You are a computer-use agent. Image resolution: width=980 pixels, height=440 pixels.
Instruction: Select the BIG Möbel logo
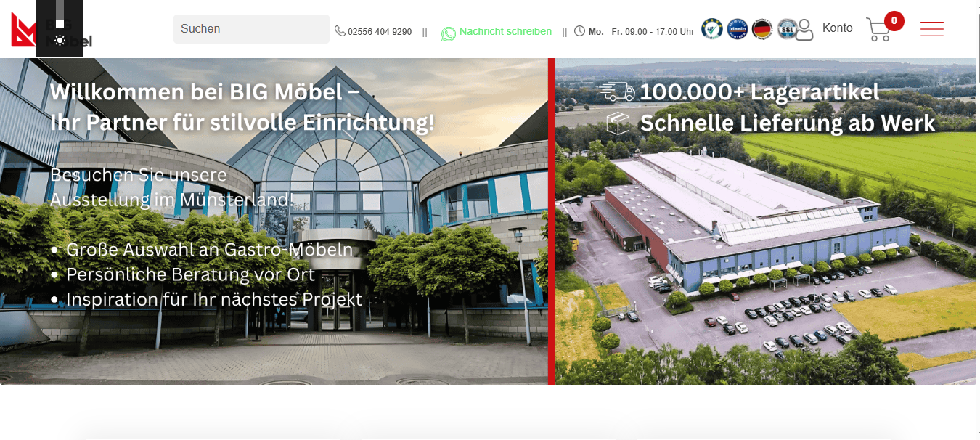click(x=51, y=30)
